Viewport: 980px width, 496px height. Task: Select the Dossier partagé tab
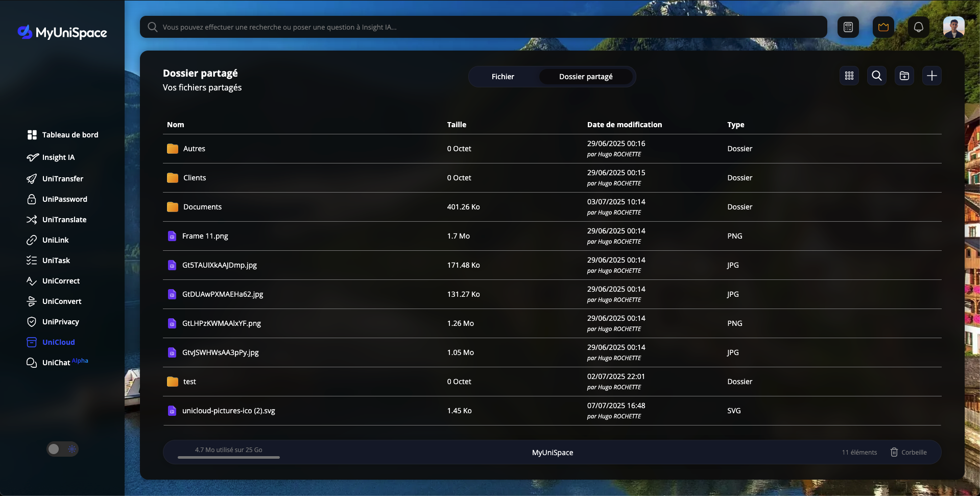(585, 77)
